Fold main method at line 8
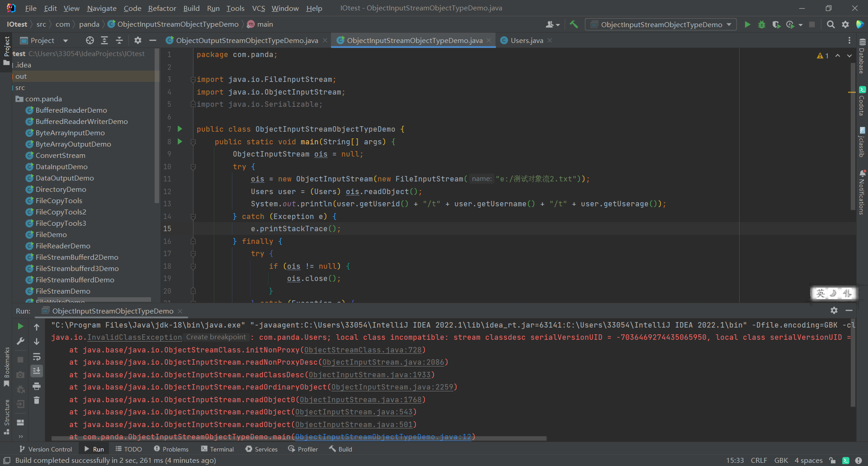The image size is (868, 466). (193, 142)
